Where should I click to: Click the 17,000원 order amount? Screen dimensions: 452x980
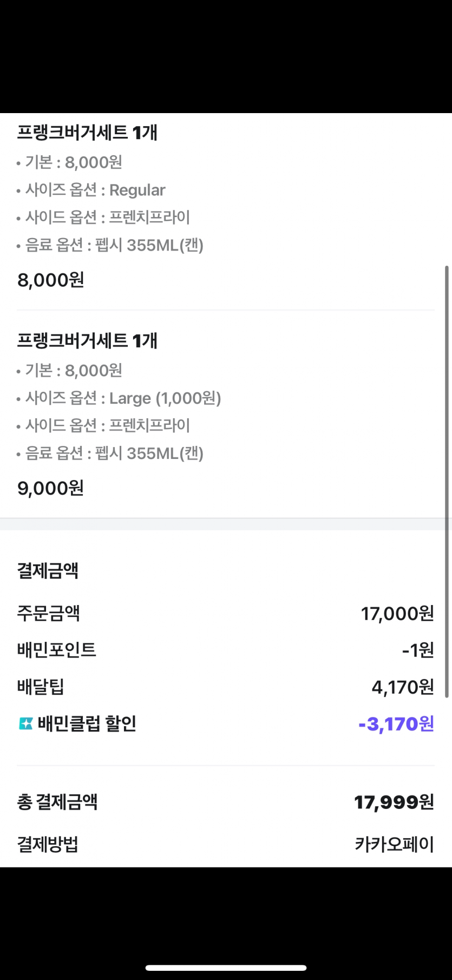point(397,613)
